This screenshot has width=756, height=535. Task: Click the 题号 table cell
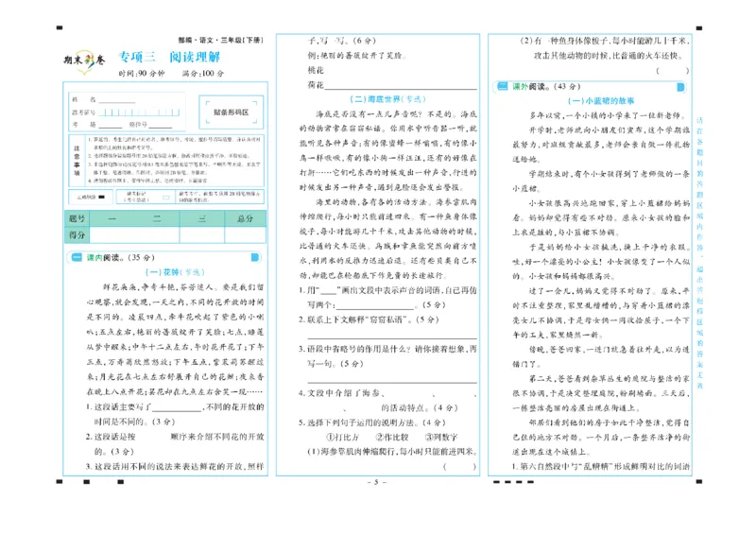pos(77,218)
